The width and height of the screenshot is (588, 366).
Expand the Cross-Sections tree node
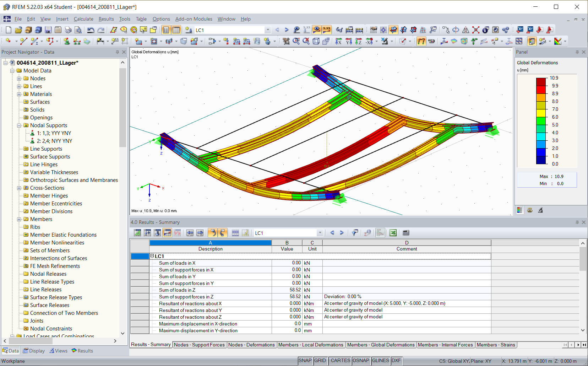point(19,188)
